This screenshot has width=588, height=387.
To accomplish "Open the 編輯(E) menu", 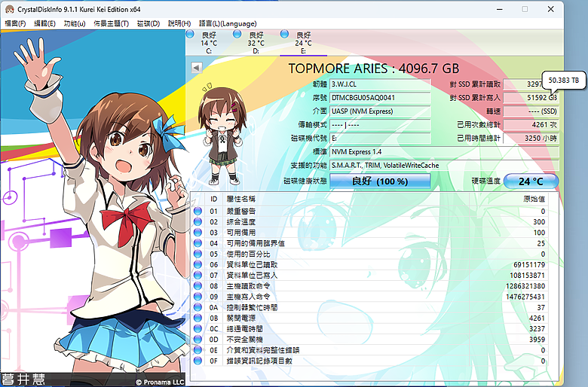I will [44, 23].
